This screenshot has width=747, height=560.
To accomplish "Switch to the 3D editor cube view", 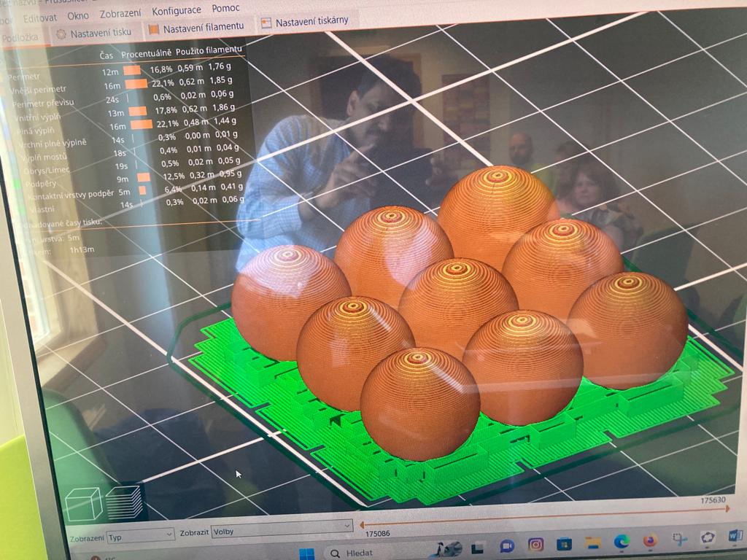I will 83,504.
